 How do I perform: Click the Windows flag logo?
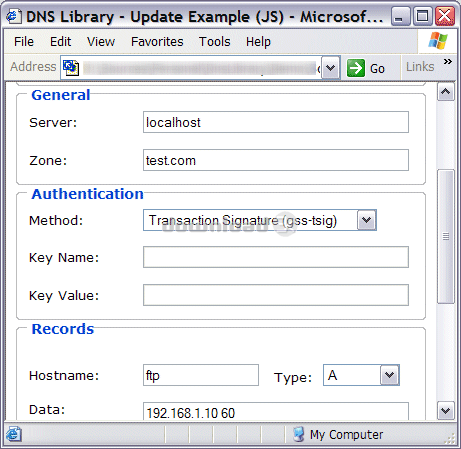[x=438, y=41]
